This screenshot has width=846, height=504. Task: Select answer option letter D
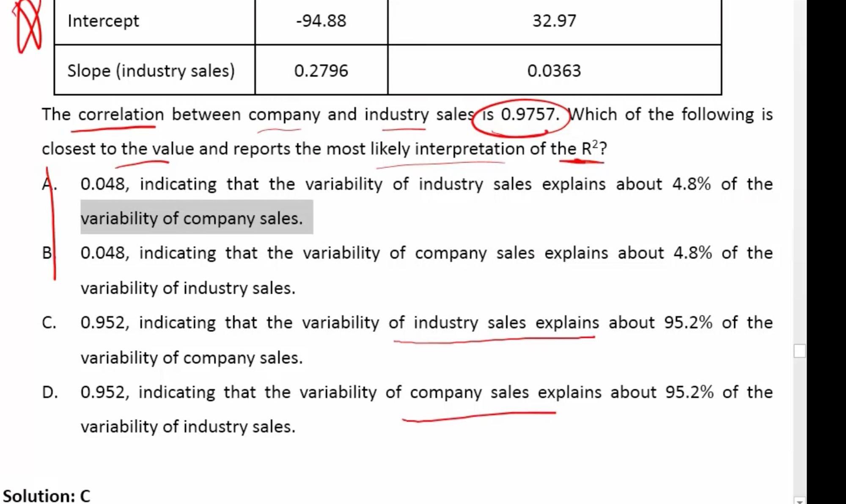[x=49, y=392]
